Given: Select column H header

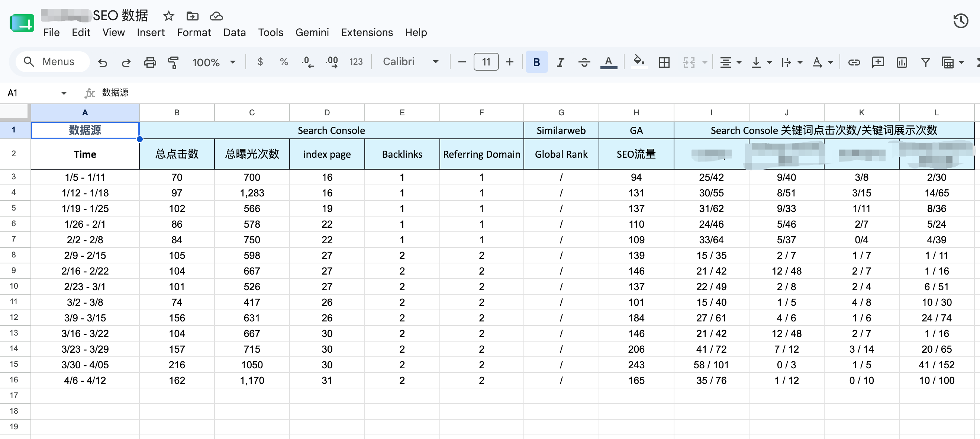Looking at the screenshot, I should [636, 113].
